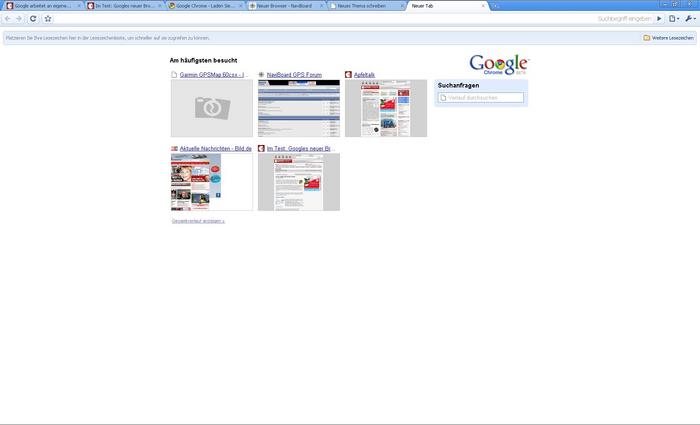The height and width of the screenshot is (425, 700).
Task: Click the 'Verlauf durchsuchen' search field
Action: (481, 97)
